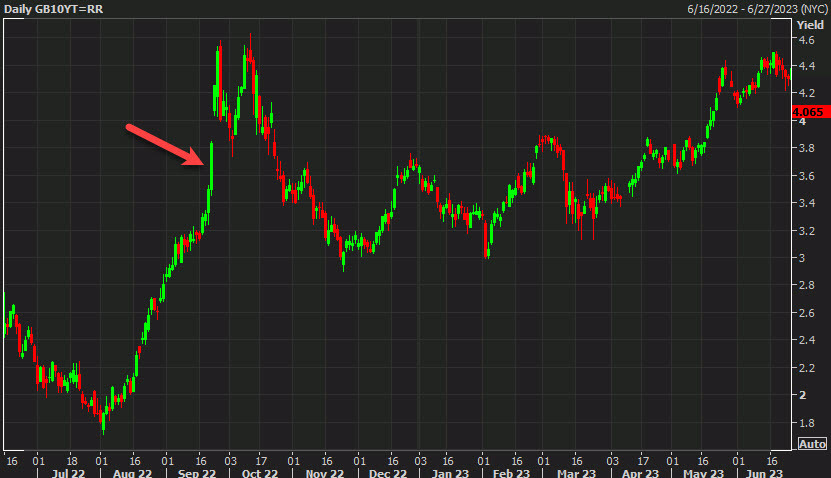This screenshot has width=831, height=478.
Task: Click the Auto scale button
Action: tap(812, 444)
